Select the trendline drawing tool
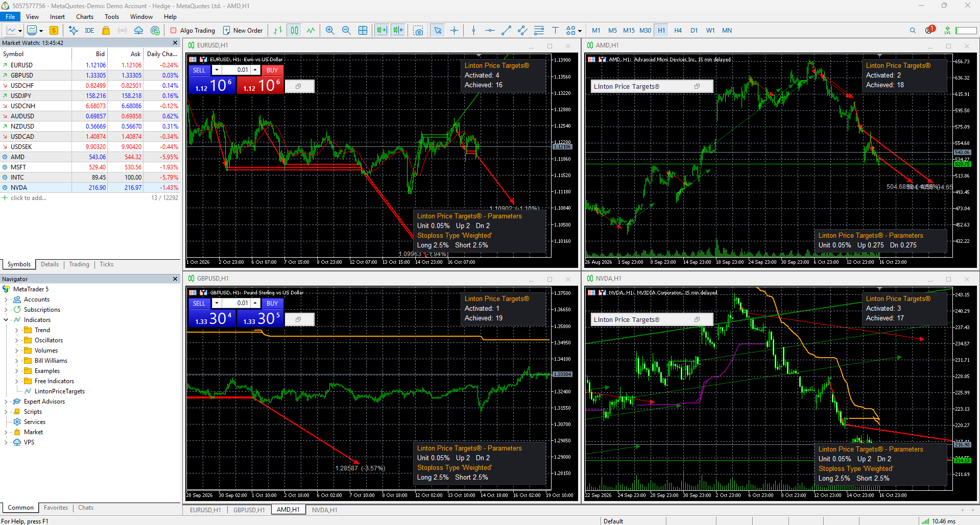The height and width of the screenshot is (525, 980). point(506,31)
